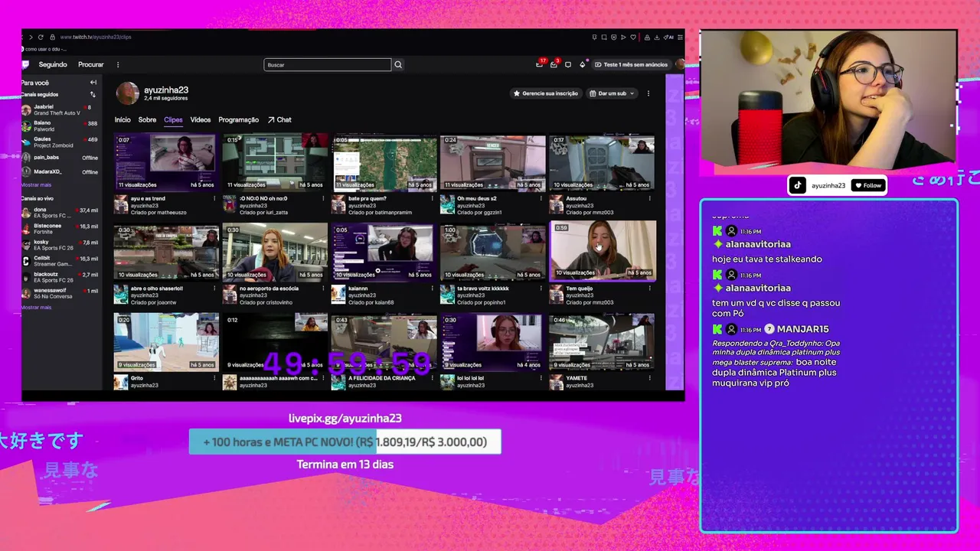Open options for clip 'ta bravo voltz kkkkkk'
The height and width of the screenshot is (551, 980).
[541, 289]
